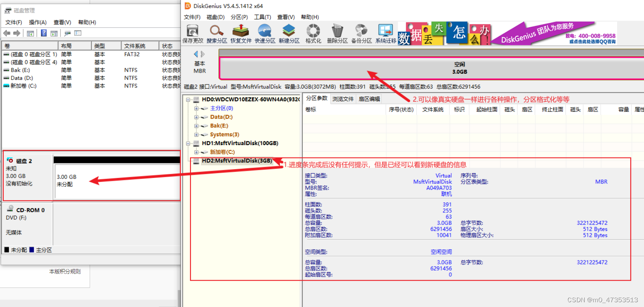The width and height of the screenshot is (644, 307).
Task: Sort by 文件系统 column header in Disk Management
Action: click(x=140, y=46)
